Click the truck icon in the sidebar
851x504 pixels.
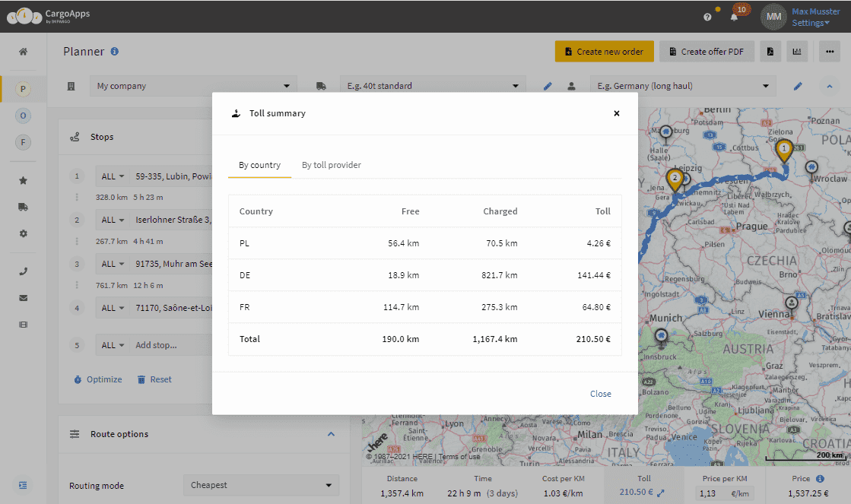[x=23, y=207]
